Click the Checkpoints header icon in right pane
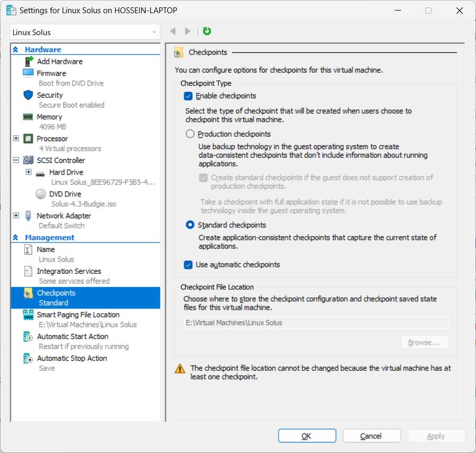476x453 pixels. (x=178, y=53)
